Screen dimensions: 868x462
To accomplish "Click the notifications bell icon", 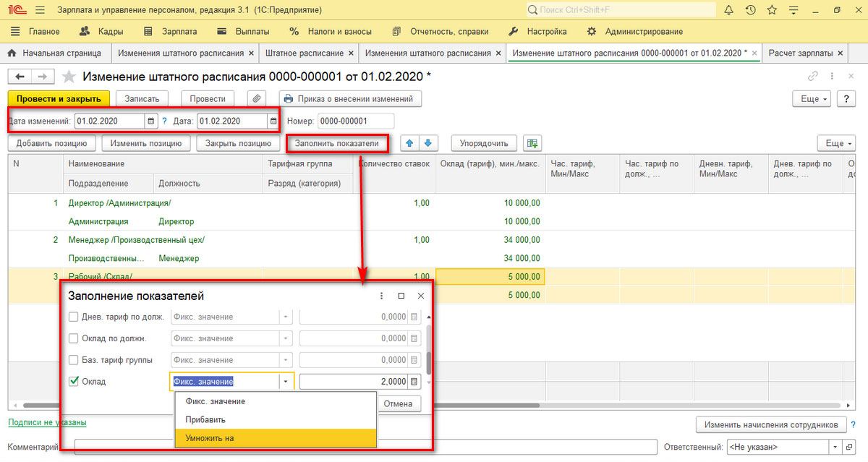I will 728,10.
